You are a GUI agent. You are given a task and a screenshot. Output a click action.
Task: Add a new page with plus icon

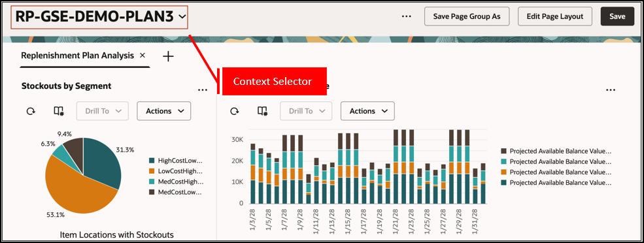click(x=168, y=56)
